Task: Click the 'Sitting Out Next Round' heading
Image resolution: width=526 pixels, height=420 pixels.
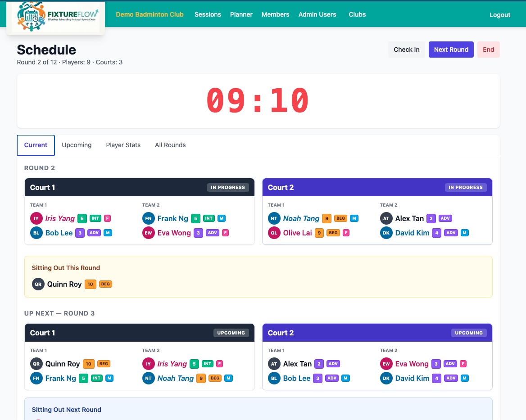Action: [66, 410]
